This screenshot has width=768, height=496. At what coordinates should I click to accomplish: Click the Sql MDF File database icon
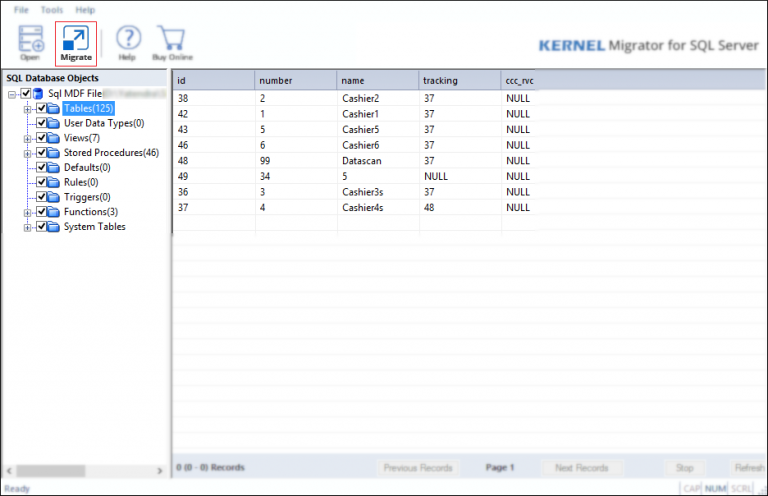tap(39, 94)
